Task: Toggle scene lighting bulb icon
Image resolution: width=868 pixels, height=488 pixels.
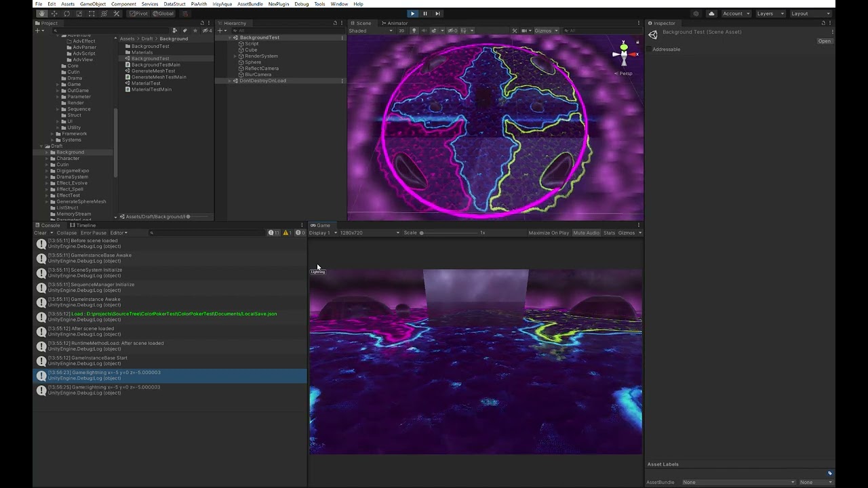Action: [x=414, y=30]
